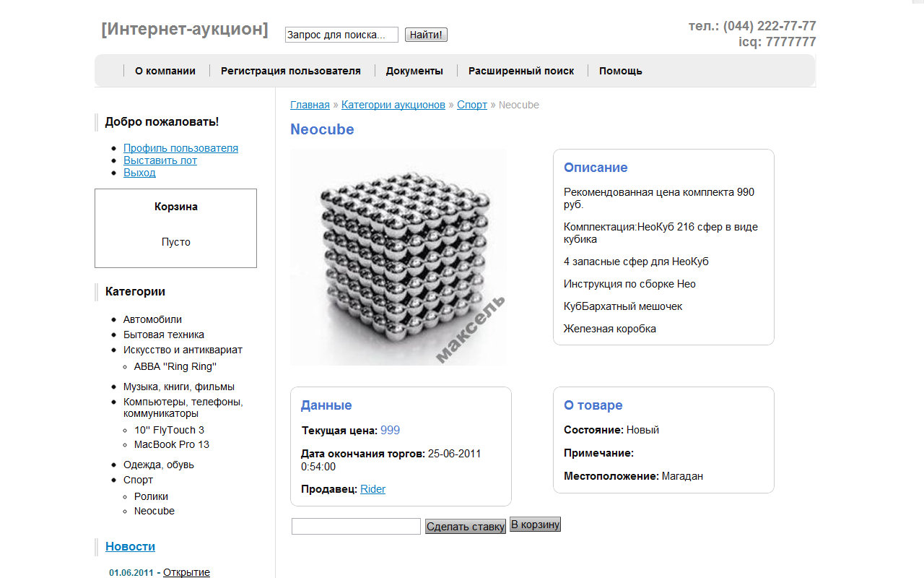Click the Neocube product image
The width and height of the screenshot is (924, 578).
pyautogui.click(x=398, y=257)
